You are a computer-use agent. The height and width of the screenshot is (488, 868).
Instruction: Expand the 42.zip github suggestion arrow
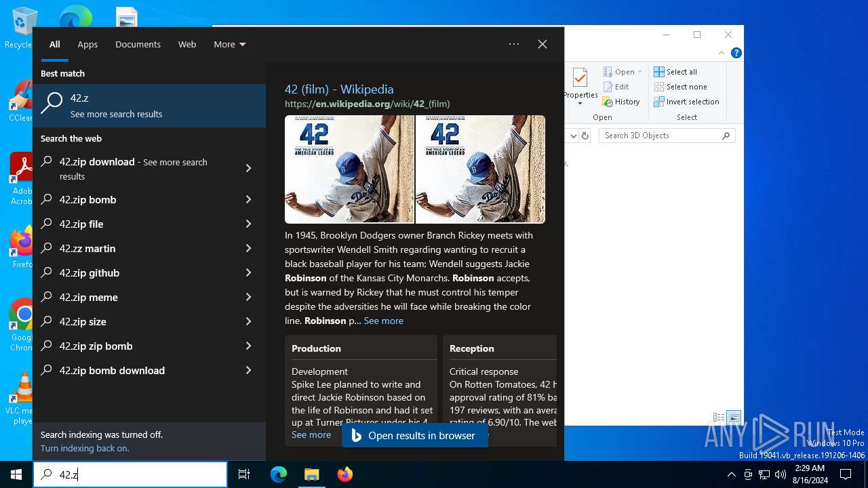(248, 272)
